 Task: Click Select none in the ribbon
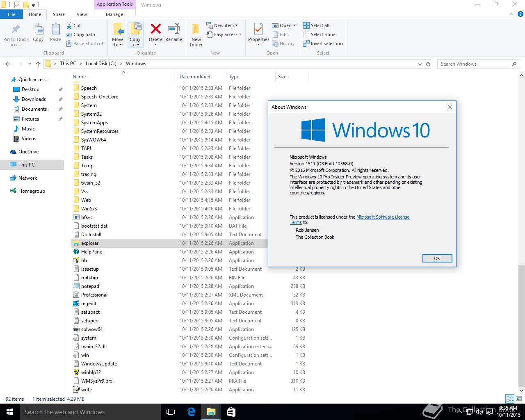pyautogui.click(x=319, y=34)
